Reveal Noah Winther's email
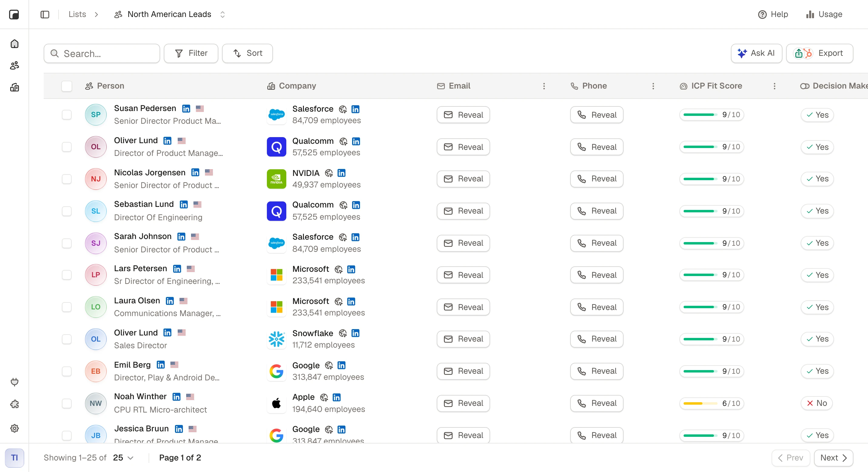 pos(463,403)
